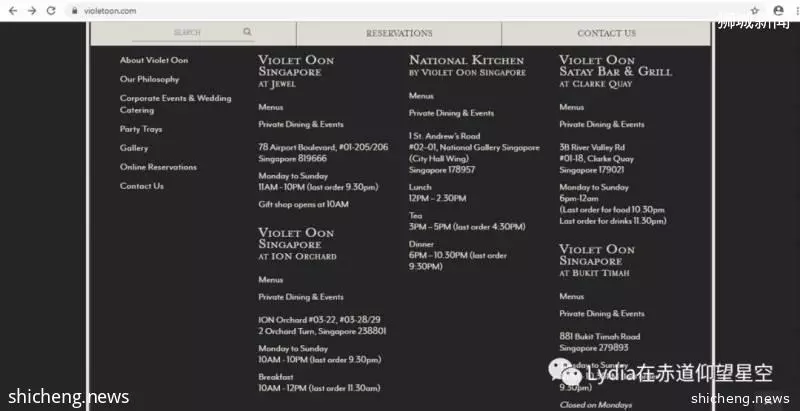Open the browser profile avatar icon
Viewport: 800px width, 411px height.
(x=778, y=11)
